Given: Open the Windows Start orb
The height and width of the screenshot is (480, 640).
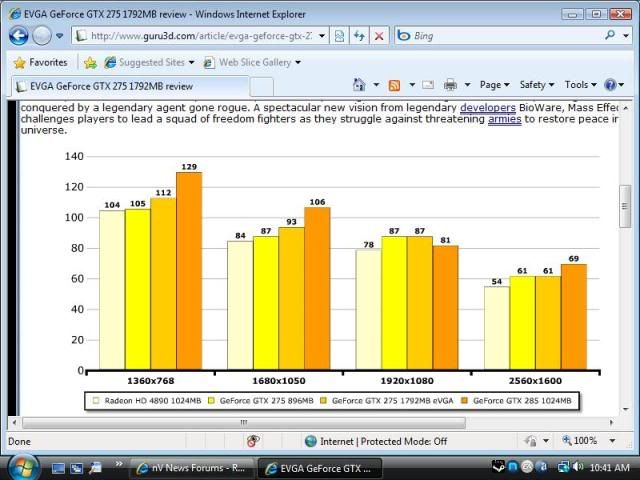Looking at the screenshot, I should pos(23,468).
